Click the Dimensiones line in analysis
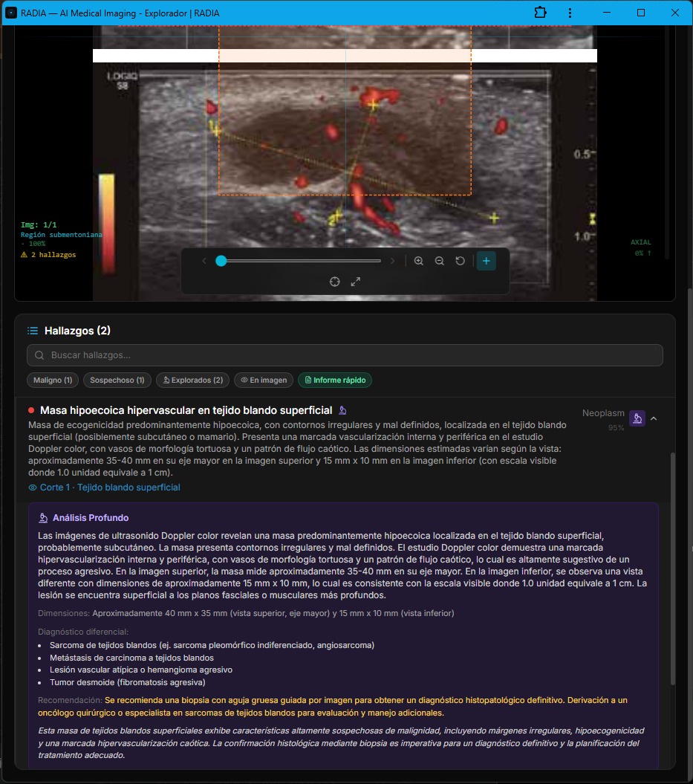The width and height of the screenshot is (693, 784). [246, 613]
